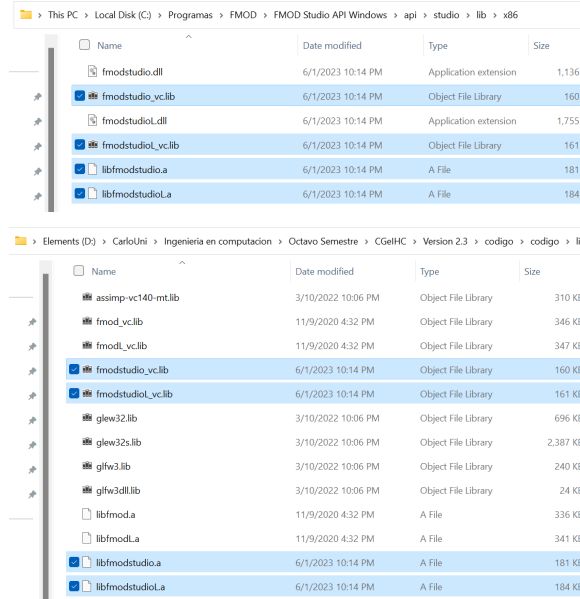Click the assimp-vc140-mt.lib library icon
The image size is (580, 599).
tap(87, 297)
